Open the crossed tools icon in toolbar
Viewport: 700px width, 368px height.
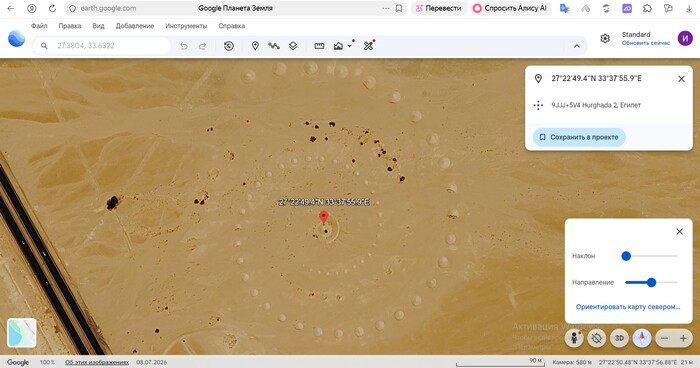pyautogui.click(x=368, y=46)
